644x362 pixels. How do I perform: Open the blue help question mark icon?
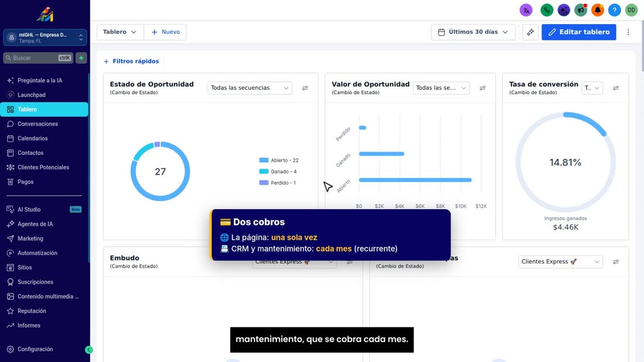[614, 10]
